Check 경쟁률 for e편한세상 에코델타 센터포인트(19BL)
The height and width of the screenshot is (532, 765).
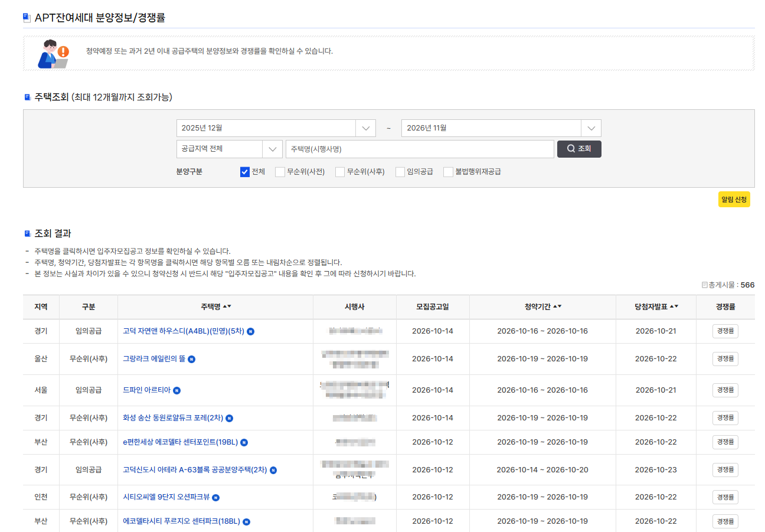pos(725,442)
